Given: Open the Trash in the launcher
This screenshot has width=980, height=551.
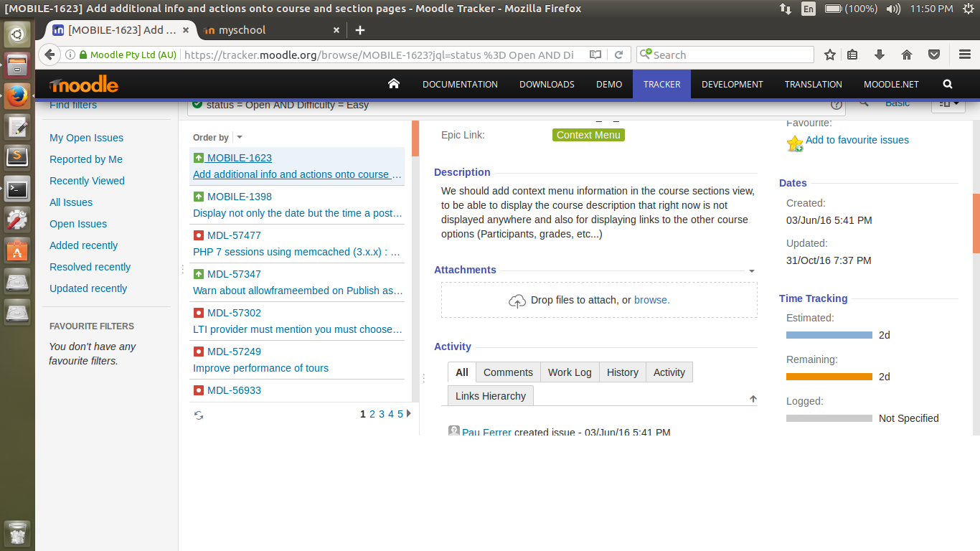Looking at the screenshot, I should [x=17, y=534].
